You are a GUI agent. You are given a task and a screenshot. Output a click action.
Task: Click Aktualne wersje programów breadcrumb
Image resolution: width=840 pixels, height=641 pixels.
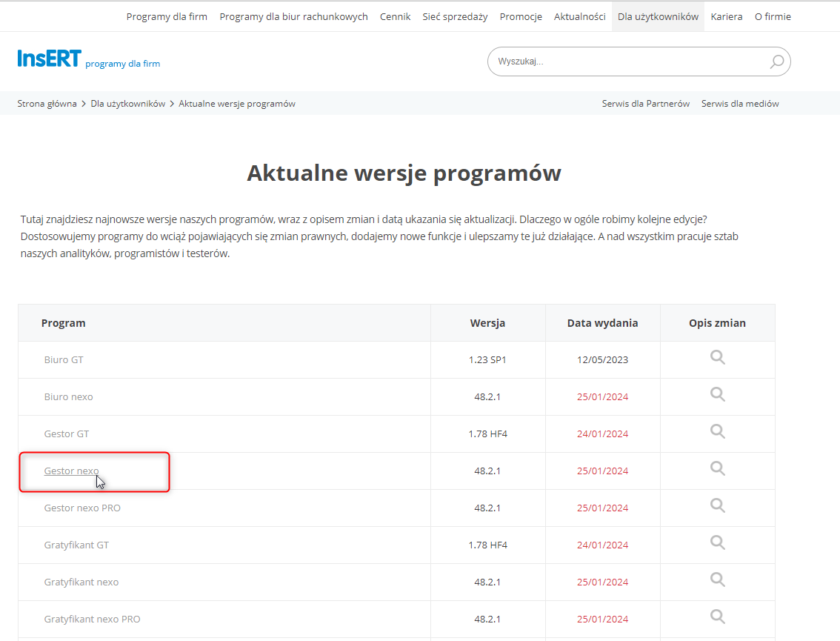237,104
